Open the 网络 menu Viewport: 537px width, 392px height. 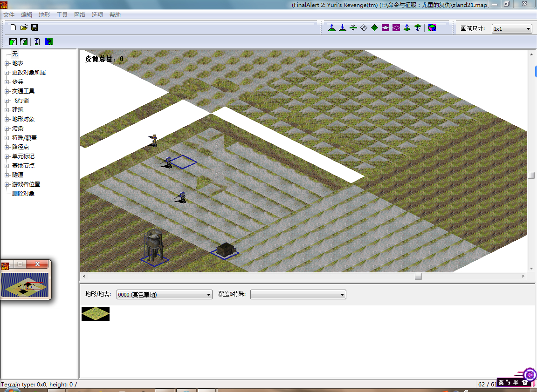click(x=80, y=15)
